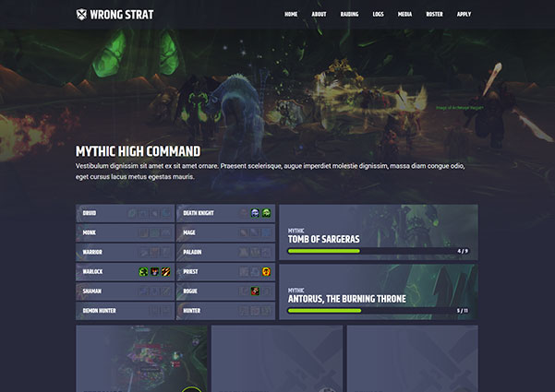Click the Priest class label
Image resolution: width=555 pixels, height=392 pixels.
[190, 271]
